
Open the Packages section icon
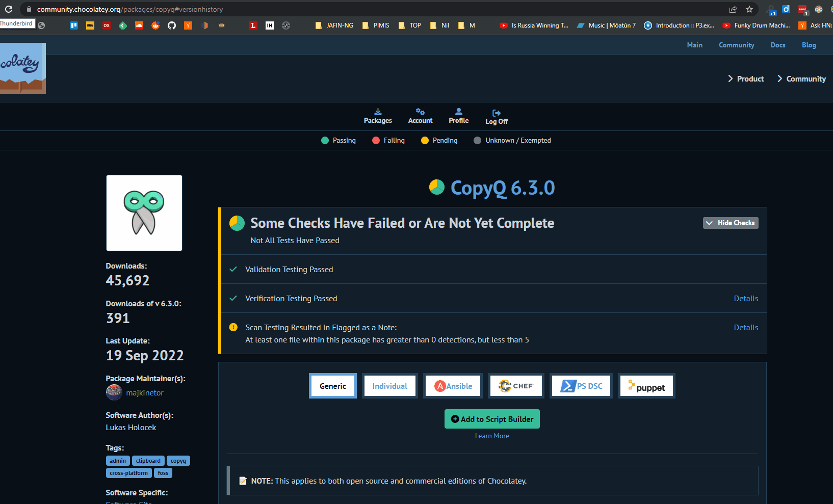(x=378, y=113)
